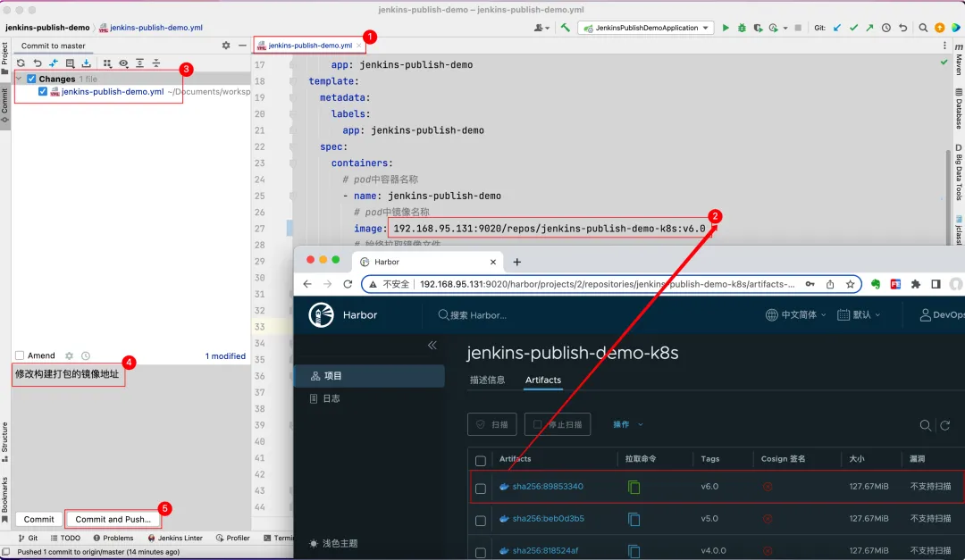Image resolution: width=965 pixels, height=560 pixels.
Task: Collapse the Changes tree node arrow
Action: click(x=19, y=79)
